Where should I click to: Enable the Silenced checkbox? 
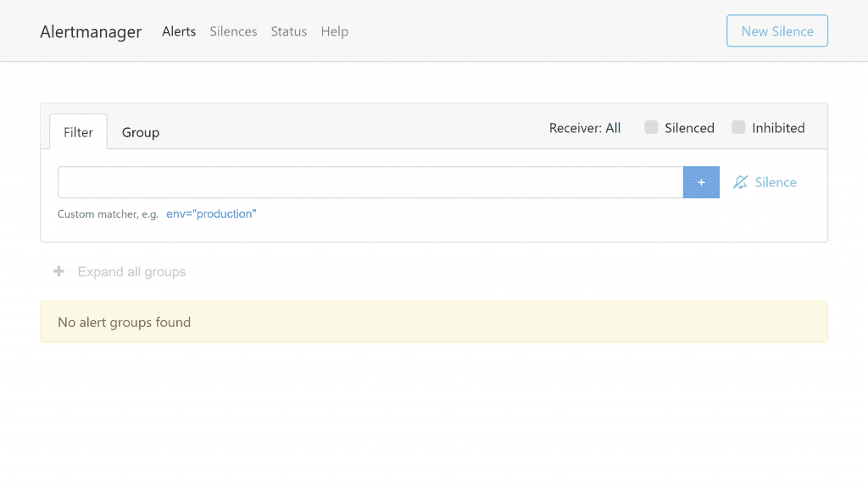point(651,128)
